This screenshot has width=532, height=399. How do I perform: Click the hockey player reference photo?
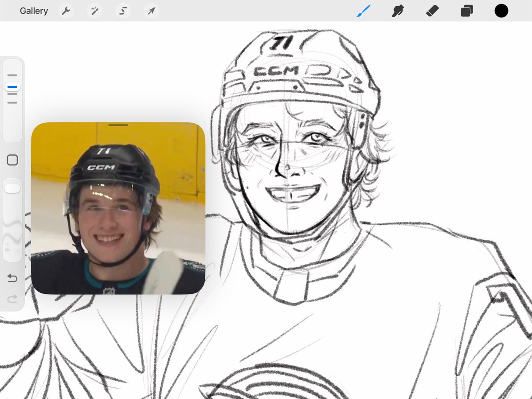(118, 208)
